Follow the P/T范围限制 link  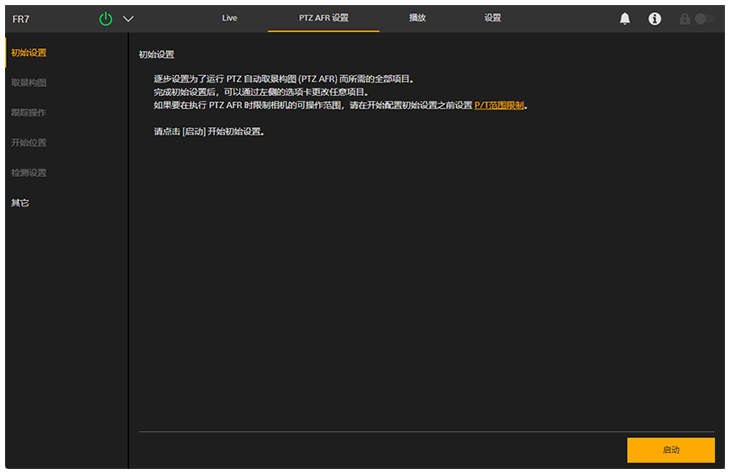[x=499, y=105]
